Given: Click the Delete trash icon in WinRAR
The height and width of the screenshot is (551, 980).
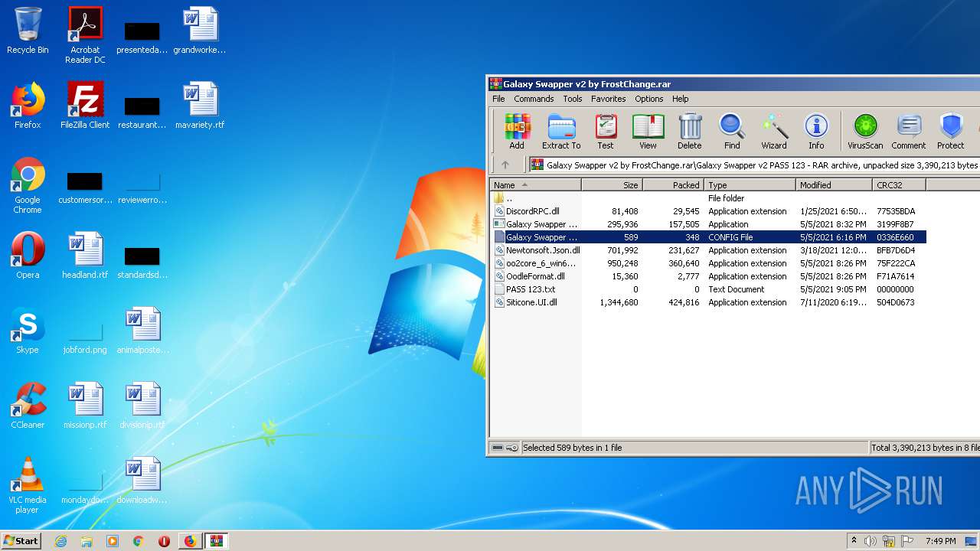Looking at the screenshot, I should tap(690, 131).
